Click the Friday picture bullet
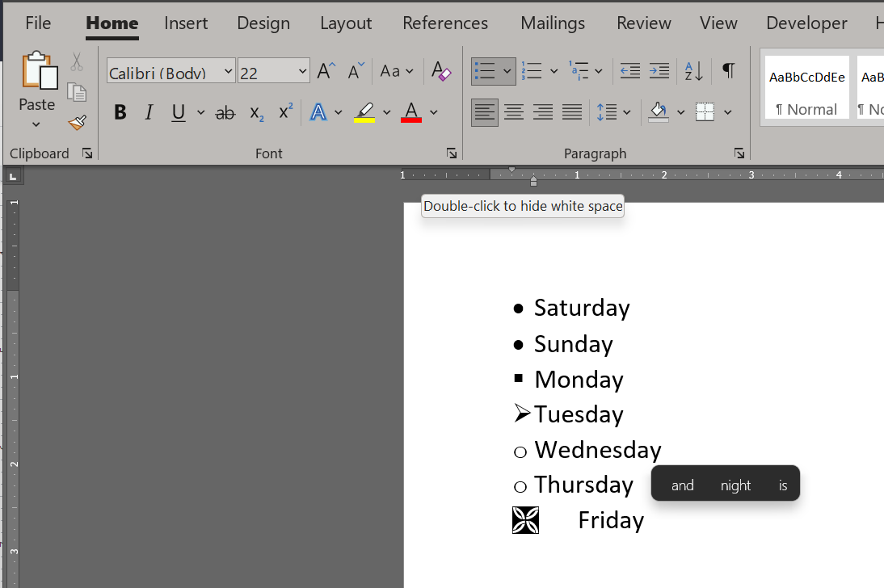The image size is (884, 588). click(525, 520)
